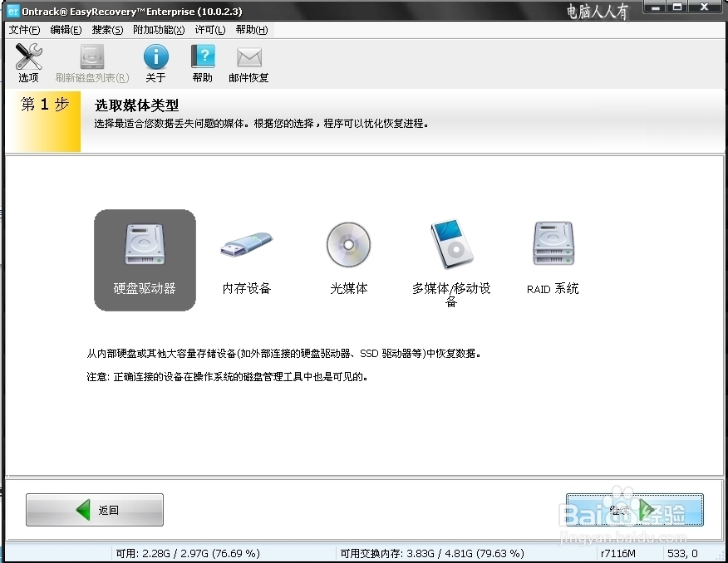The height and width of the screenshot is (563, 728).
Task: Click the 继续 continue button
Action: tap(635, 510)
